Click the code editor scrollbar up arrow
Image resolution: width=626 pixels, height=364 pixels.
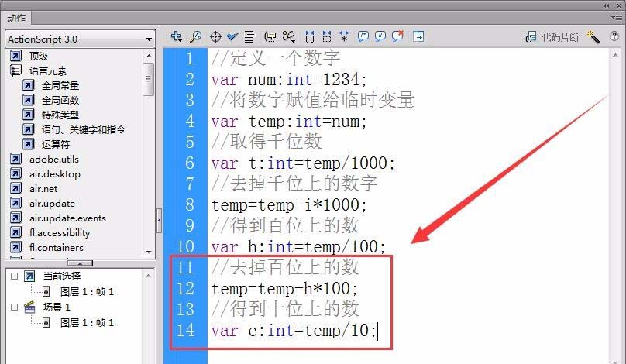615,56
